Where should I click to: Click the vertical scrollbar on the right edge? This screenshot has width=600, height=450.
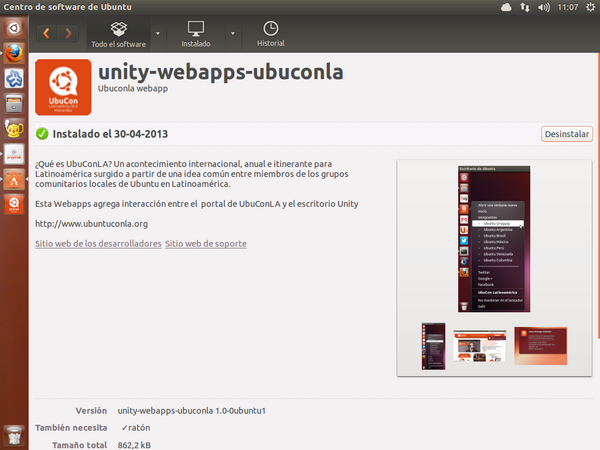click(598, 196)
